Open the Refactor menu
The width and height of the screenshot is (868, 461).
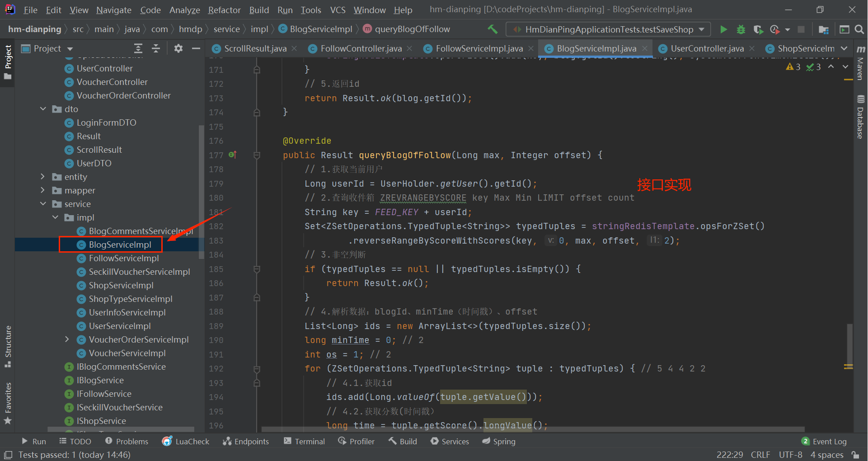(x=224, y=10)
